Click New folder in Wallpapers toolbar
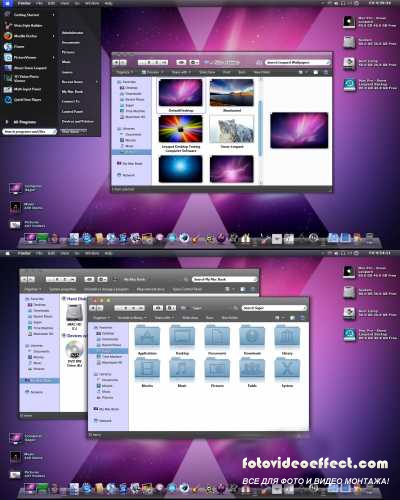The width and height of the screenshot is (400, 500). [262, 72]
